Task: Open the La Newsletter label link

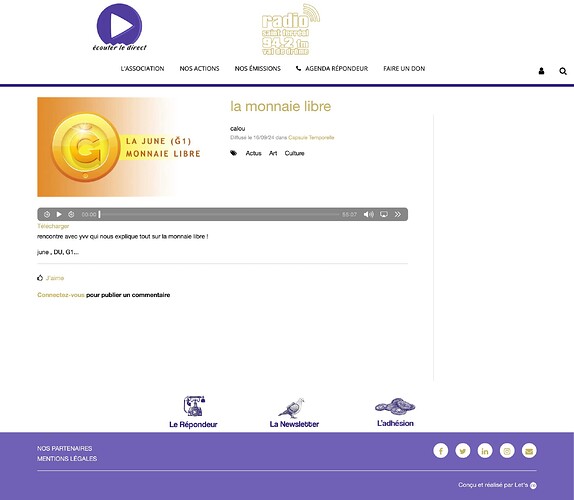Action: (x=294, y=424)
